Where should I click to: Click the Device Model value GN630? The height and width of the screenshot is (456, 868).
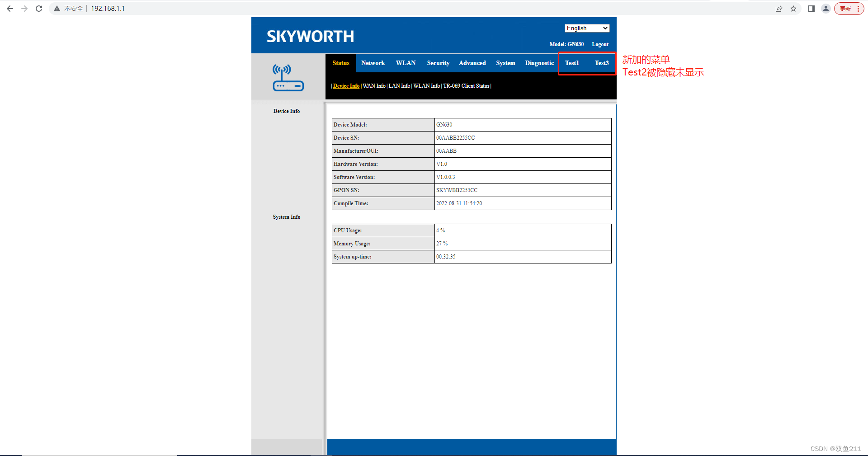click(444, 125)
